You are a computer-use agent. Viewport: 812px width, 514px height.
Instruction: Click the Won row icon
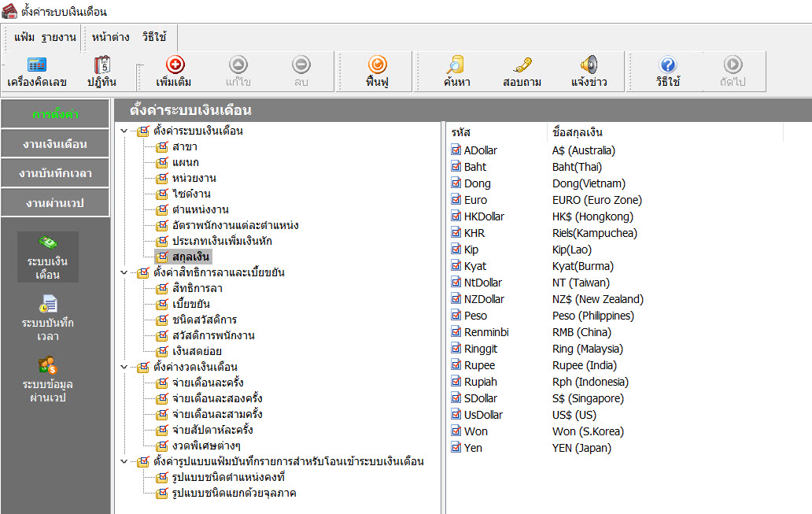click(456, 431)
